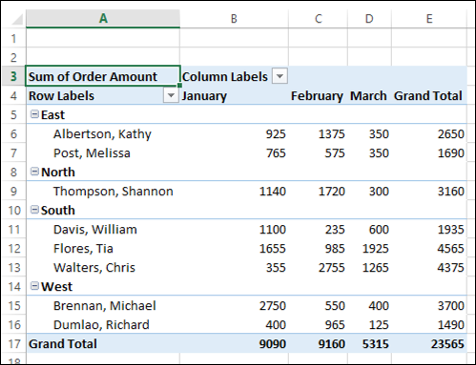Viewport: 476px width, 365px height.
Task: Select the Thompson, Shannon row label
Action: click(113, 191)
